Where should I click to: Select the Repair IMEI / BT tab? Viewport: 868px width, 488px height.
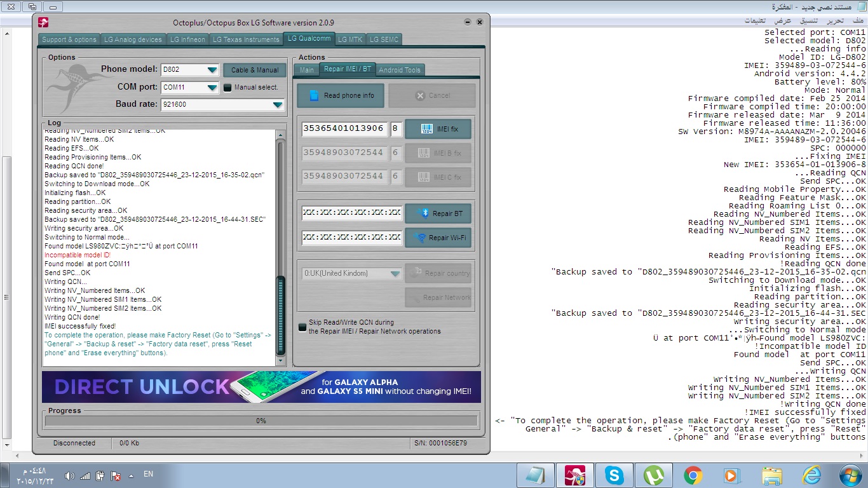[x=347, y=69]
